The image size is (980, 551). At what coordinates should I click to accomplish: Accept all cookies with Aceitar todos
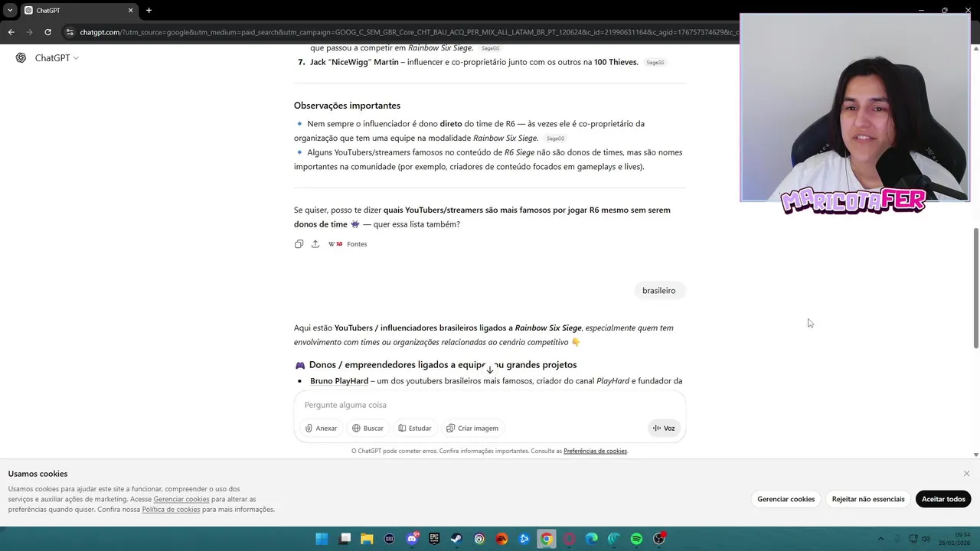click(x=943, y=499)
